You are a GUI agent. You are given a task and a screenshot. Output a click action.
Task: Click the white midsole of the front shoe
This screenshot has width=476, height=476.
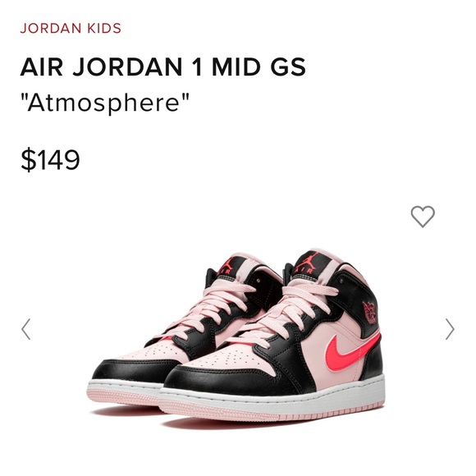pyautogui.click(x=273, y=400)
